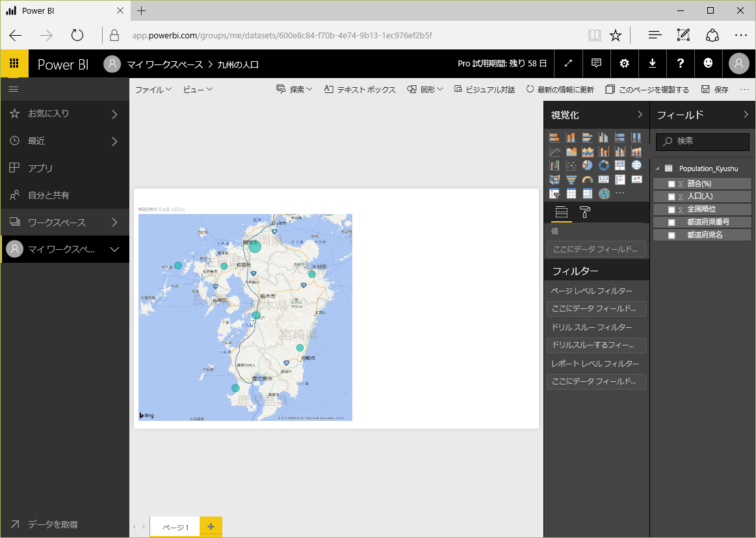Choose the donut chart visual

[603, 165]
